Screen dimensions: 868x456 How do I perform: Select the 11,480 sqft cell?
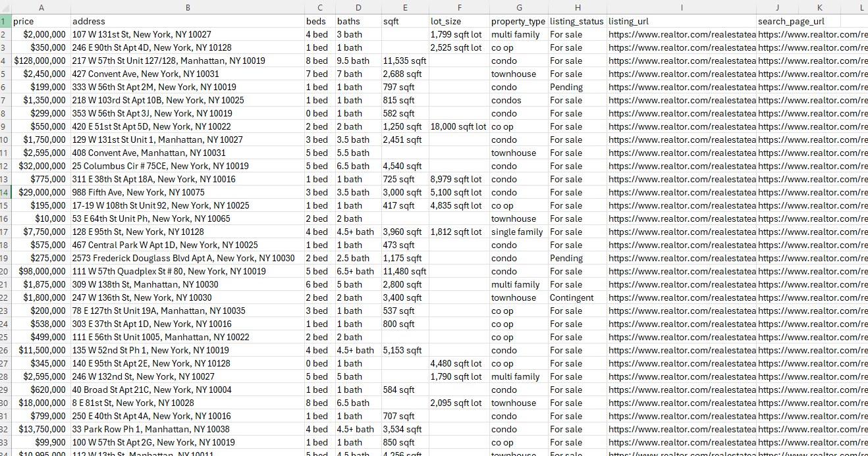(405, 271)
